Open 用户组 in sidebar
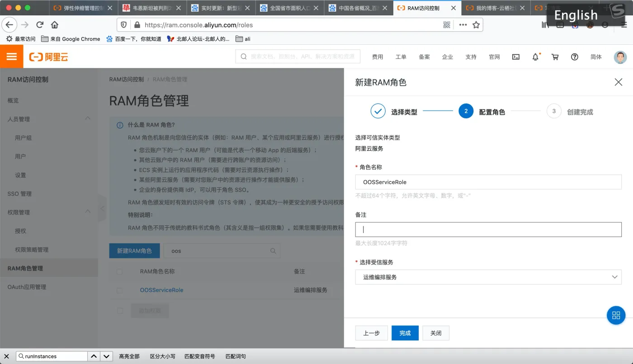Viewport: 633px width, 364px height. pos(24,138)
